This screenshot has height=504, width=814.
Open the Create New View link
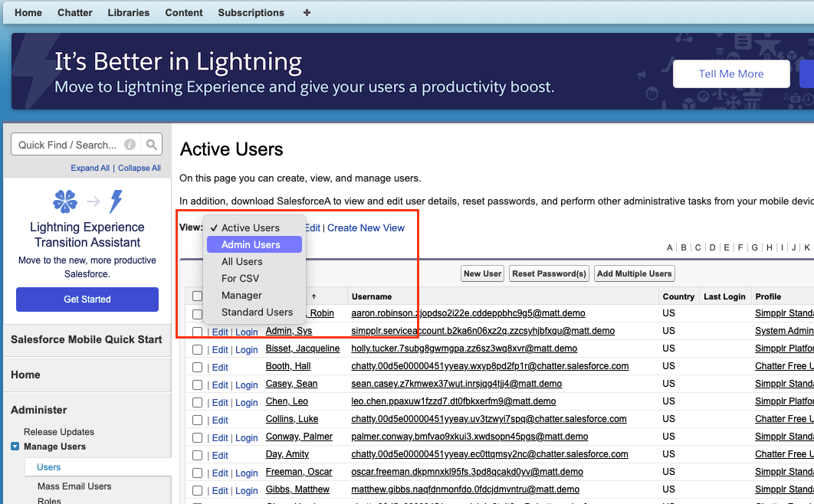pos(366,227)
